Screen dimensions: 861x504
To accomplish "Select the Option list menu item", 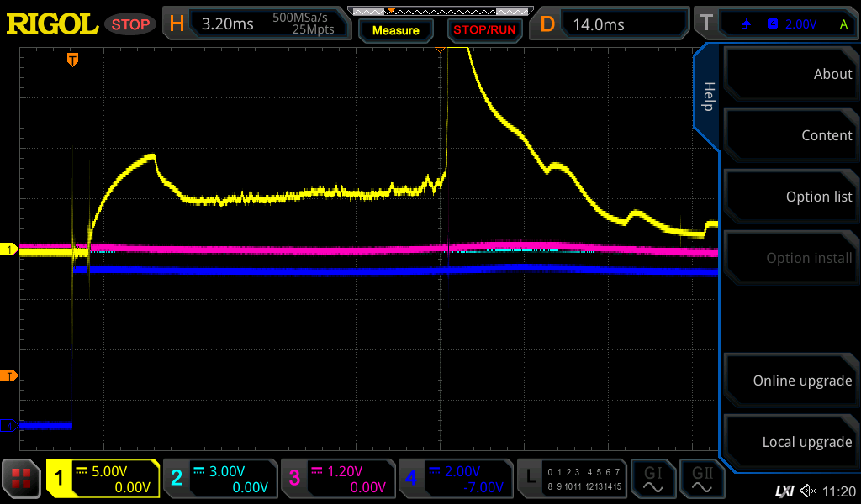I will (x=790, y=197).
